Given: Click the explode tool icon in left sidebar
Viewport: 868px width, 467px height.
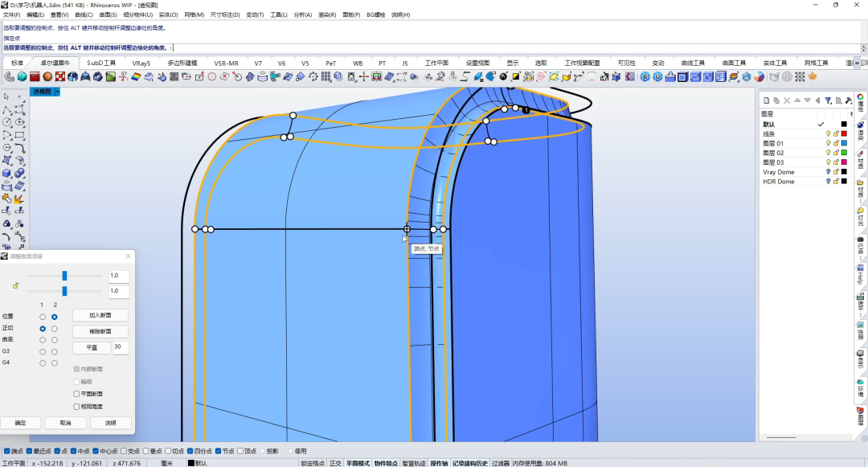Looking at the screenshot, I should point(19,199).
